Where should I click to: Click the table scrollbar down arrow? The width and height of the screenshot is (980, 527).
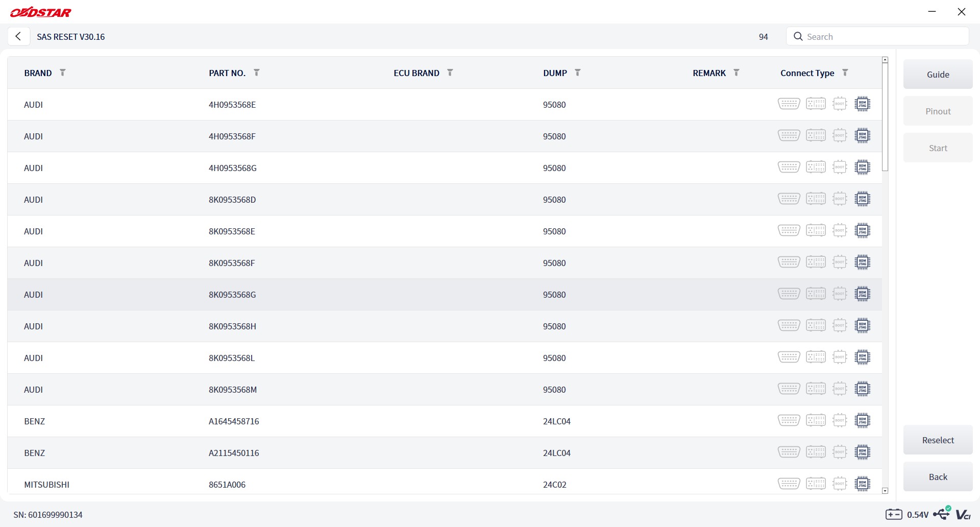(885, 491)
